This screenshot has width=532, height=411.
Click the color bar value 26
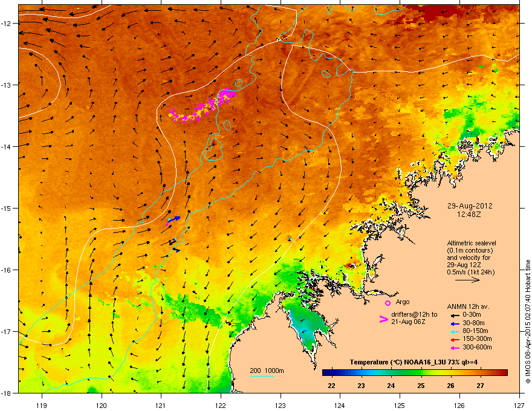[x=450, y=386]
